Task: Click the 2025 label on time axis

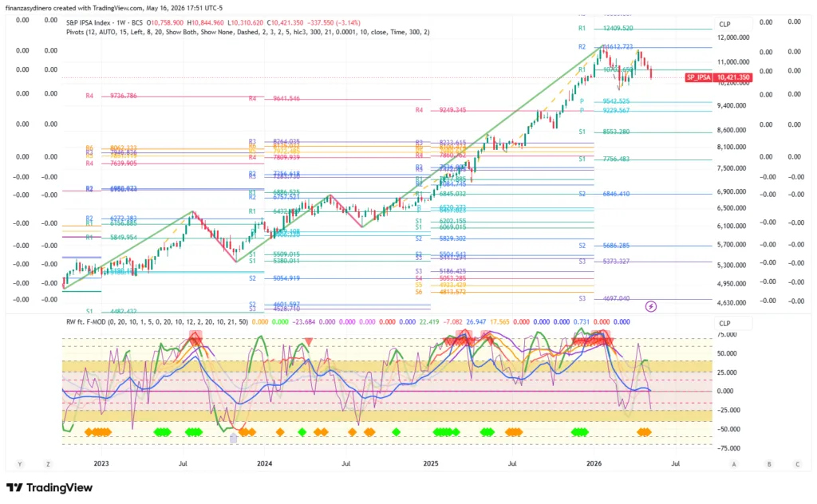Action: click(x=430, y=463)
